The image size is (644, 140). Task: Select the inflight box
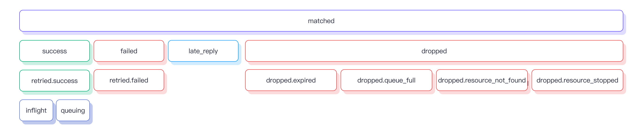tap(36, 111)
